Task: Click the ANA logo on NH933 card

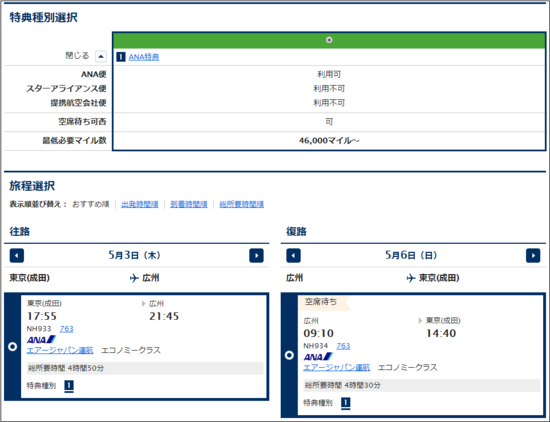Action: pyautogui.click(x=41, y=340)
